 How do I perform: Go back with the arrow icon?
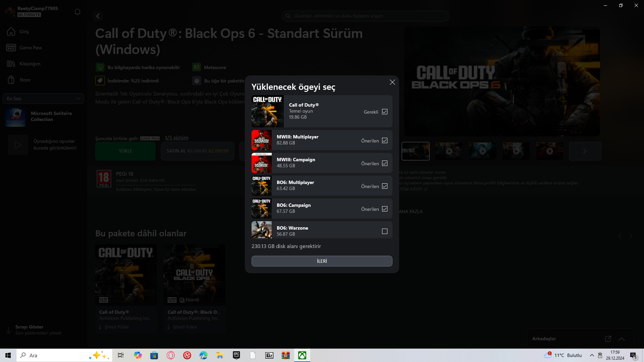pyautogui.click(x=98, y=16)
